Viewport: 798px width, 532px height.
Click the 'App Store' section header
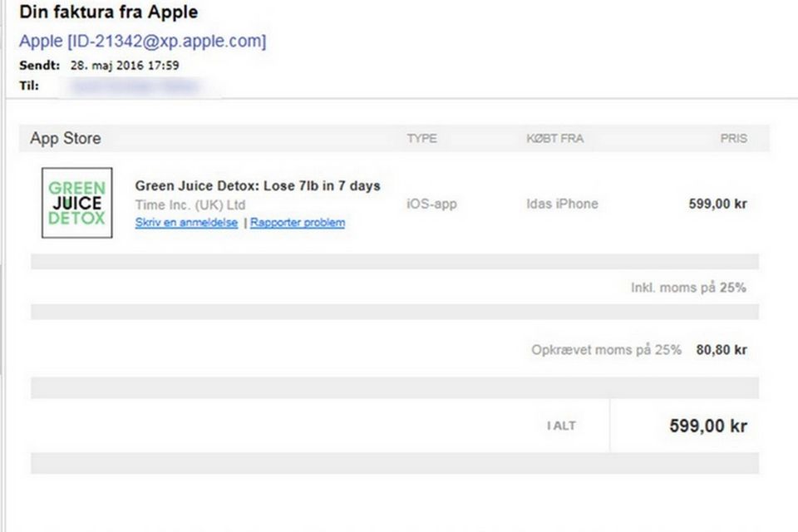[65, 138]
